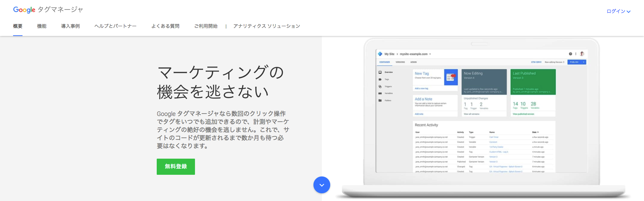Click the タグマネージャ product name in the header
This screenshot has height=201, width=644.
click(x=60, y=10)
